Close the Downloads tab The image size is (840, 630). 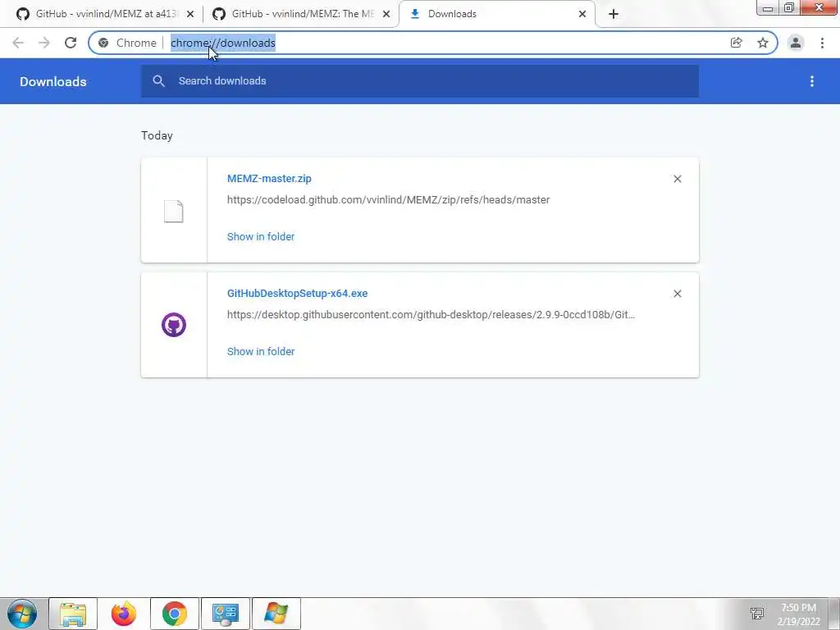(x=582, y=14)
